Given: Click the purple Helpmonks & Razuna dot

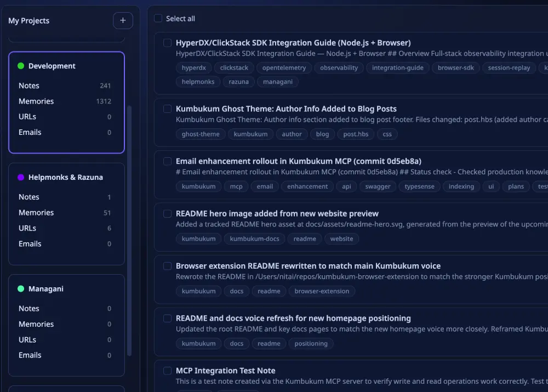Looking at the screenshot, I should click(21, 177).
